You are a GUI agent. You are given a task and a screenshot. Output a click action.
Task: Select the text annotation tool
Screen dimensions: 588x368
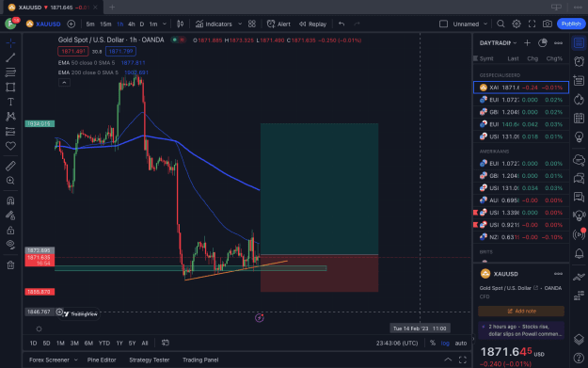pos(10,102)
